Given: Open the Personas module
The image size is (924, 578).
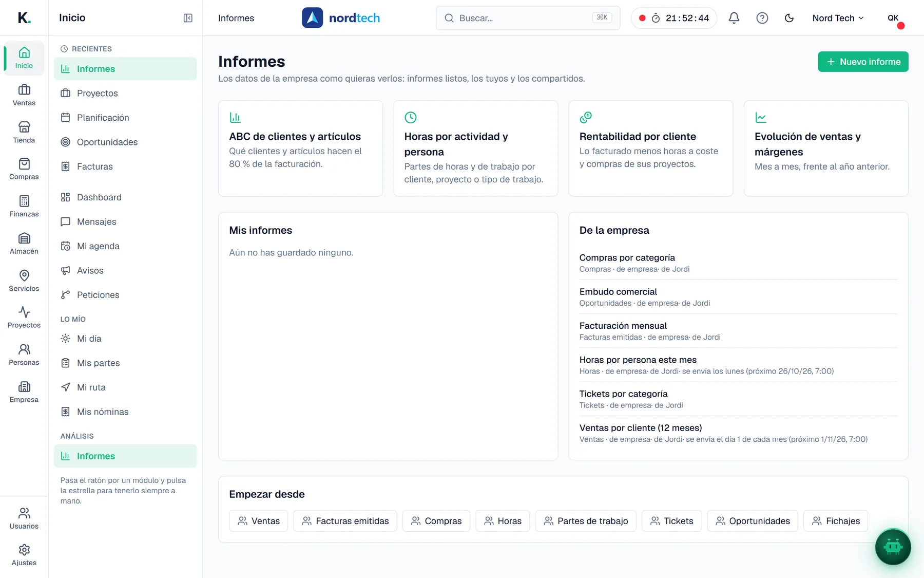Looking at the screenshot, I should pyautogui.click(x=24, y=355).
